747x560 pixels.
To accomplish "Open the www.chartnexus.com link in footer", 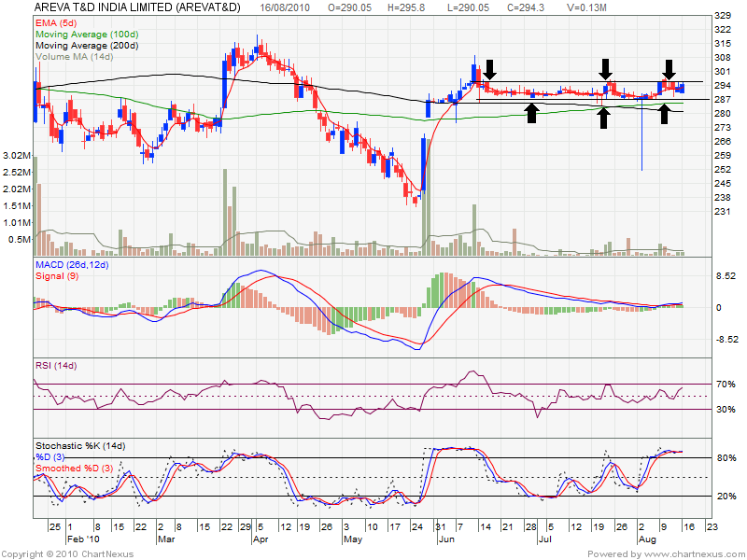I will point(692,553).
